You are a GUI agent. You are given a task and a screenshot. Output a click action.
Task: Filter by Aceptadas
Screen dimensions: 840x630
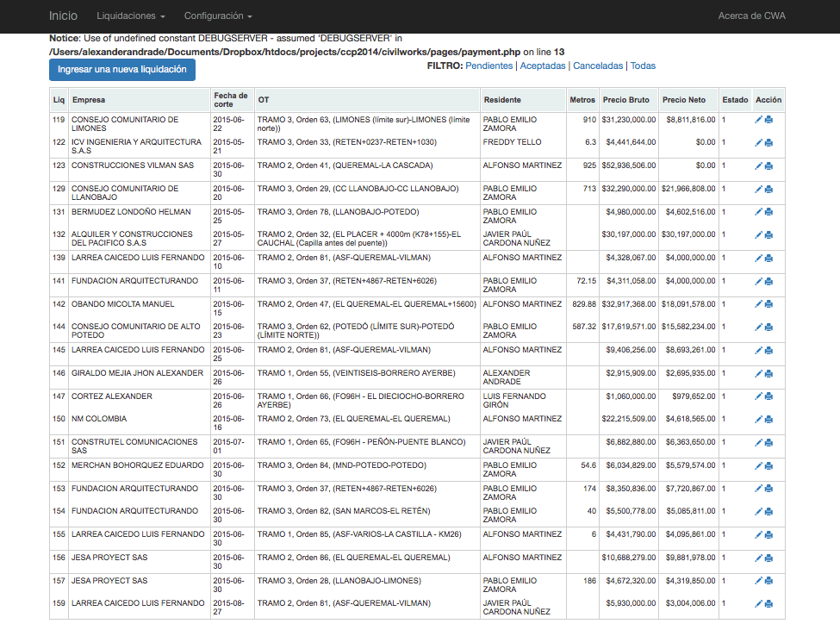[543, 65]
